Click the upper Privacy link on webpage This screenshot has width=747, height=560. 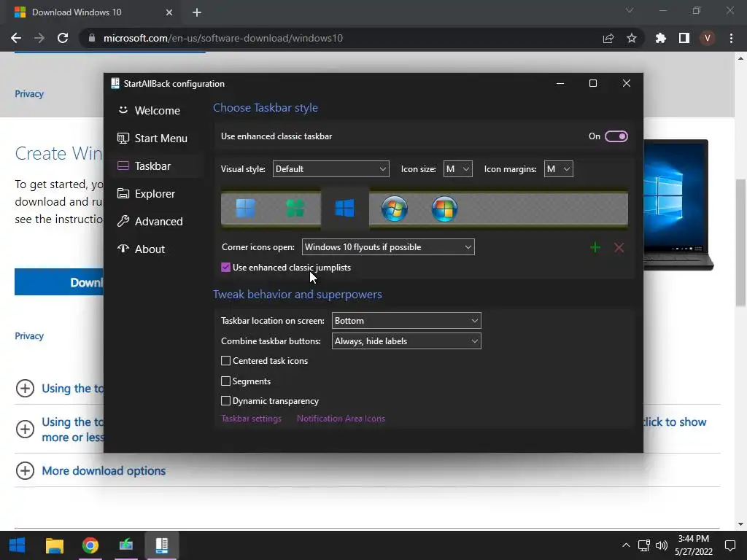[x=29, y=94]
